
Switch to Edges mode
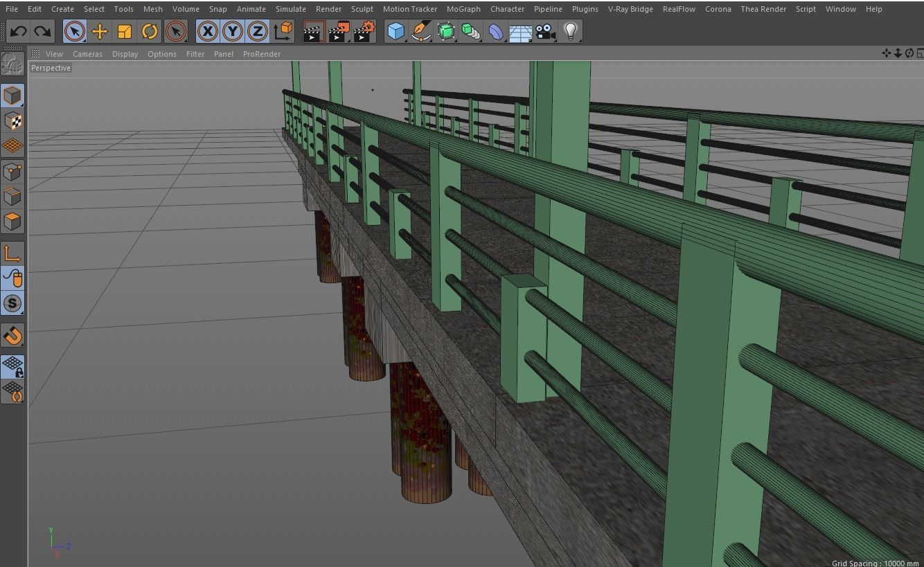point(12,196)
